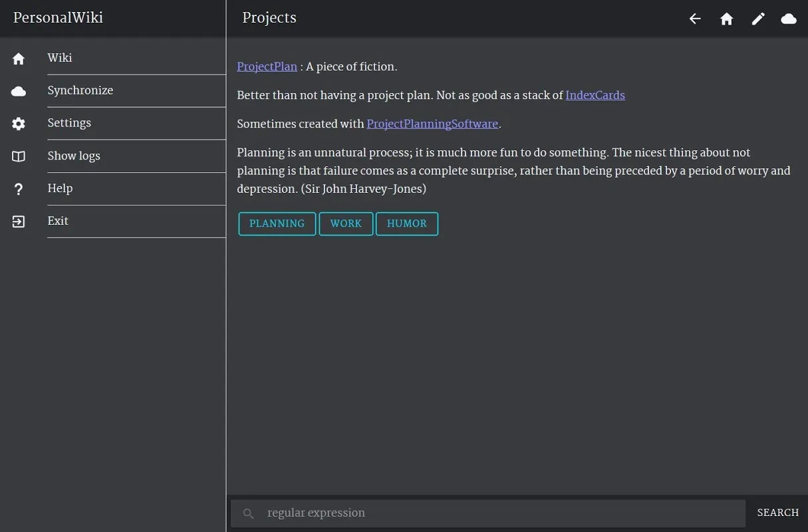
Task: Open Settings from the sidebar
Action: pyautogui.click(x=113, y=123)
